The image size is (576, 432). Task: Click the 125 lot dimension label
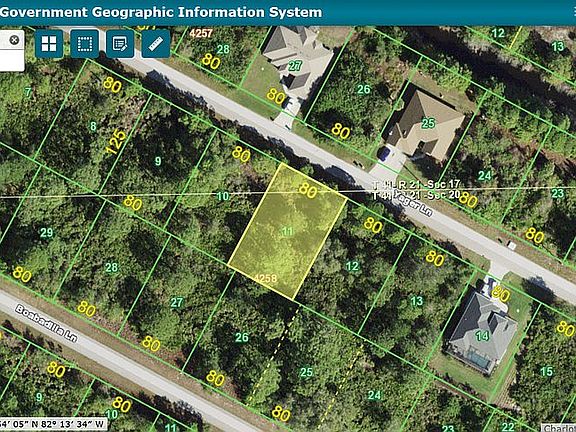pyautogui.click(x=115, y=142)
